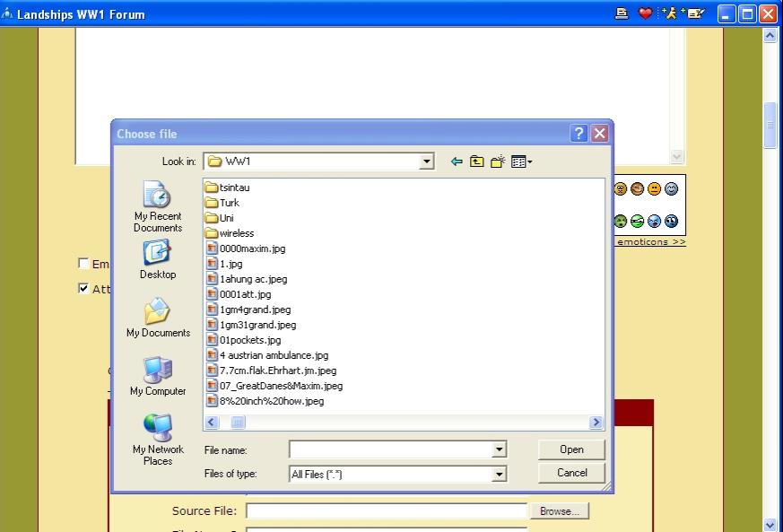Click the red heart icon in title bar
This screenshot has width=783, height=532.
pyautogui.click(x=645, y=13)
